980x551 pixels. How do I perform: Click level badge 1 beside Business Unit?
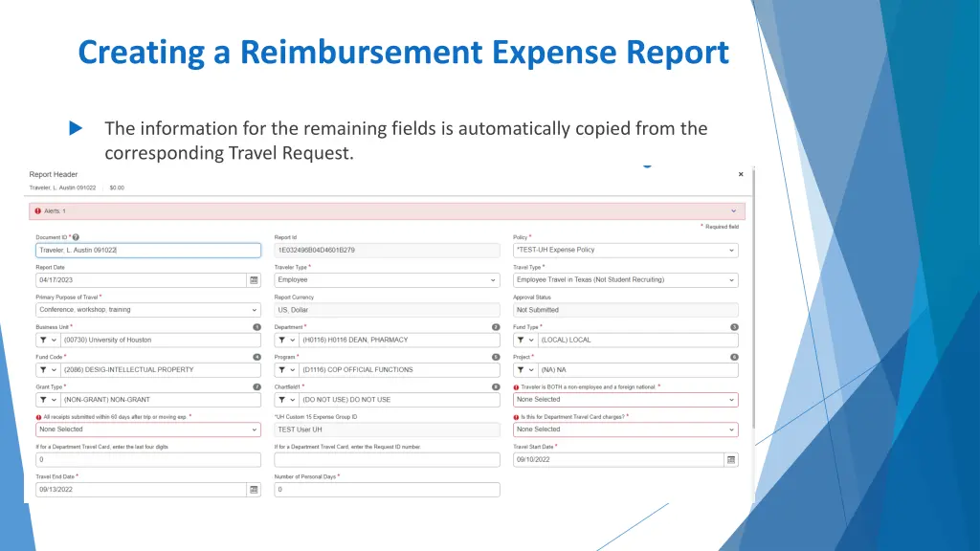pyautogui.click(x=256, y=327)
